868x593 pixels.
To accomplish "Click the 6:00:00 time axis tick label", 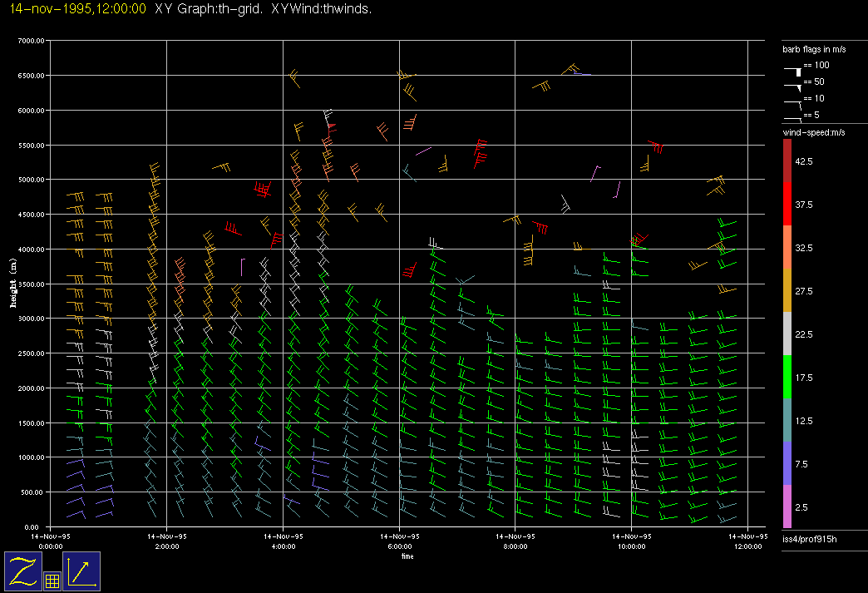I will [399, 546].
